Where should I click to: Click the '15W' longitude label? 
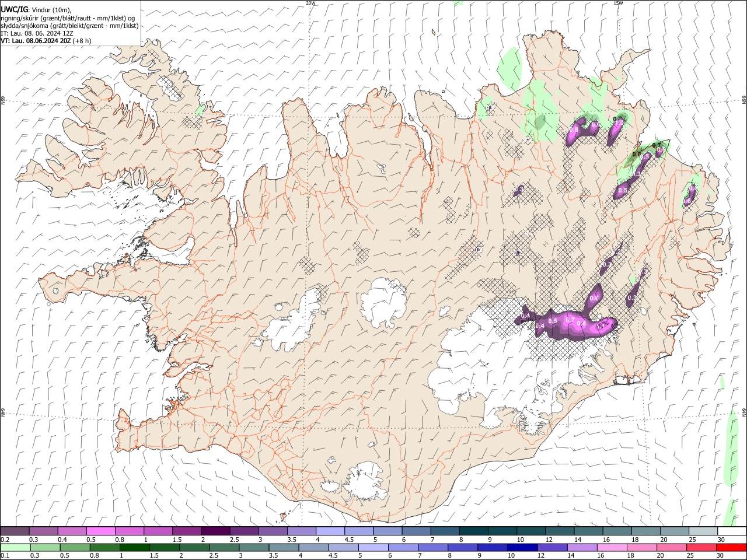[x=618, y=3]
